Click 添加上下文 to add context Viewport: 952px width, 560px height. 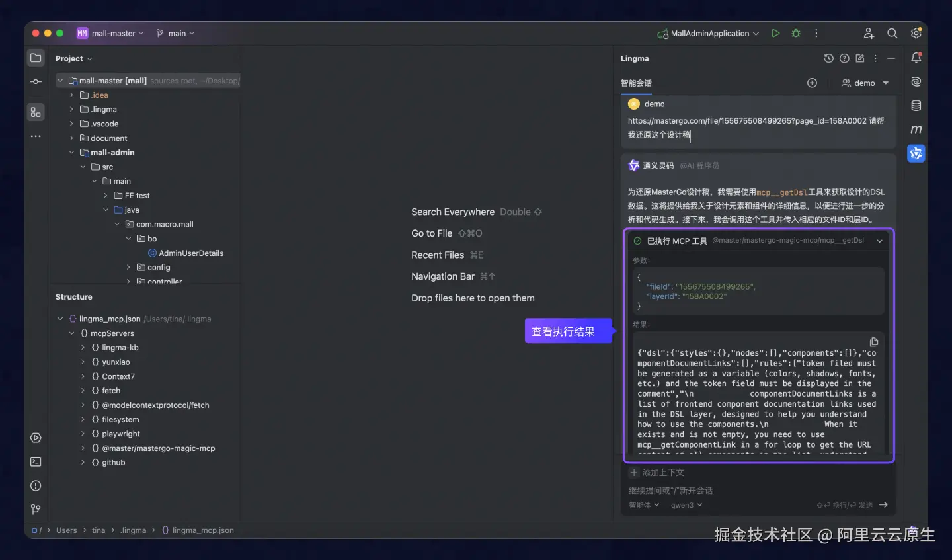tap(657, 473)
